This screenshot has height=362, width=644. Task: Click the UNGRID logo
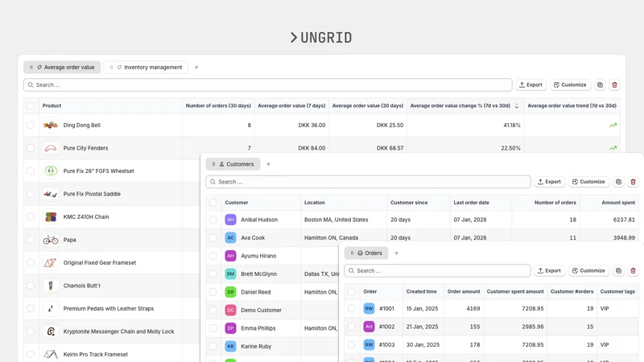[321, 38]
